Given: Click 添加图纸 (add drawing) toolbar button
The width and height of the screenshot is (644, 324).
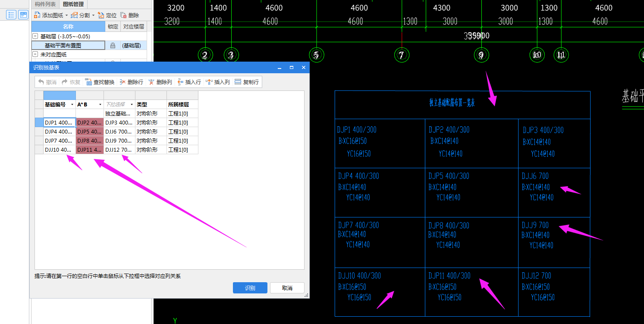Looking at the screenshot, I should click(49, 15).
